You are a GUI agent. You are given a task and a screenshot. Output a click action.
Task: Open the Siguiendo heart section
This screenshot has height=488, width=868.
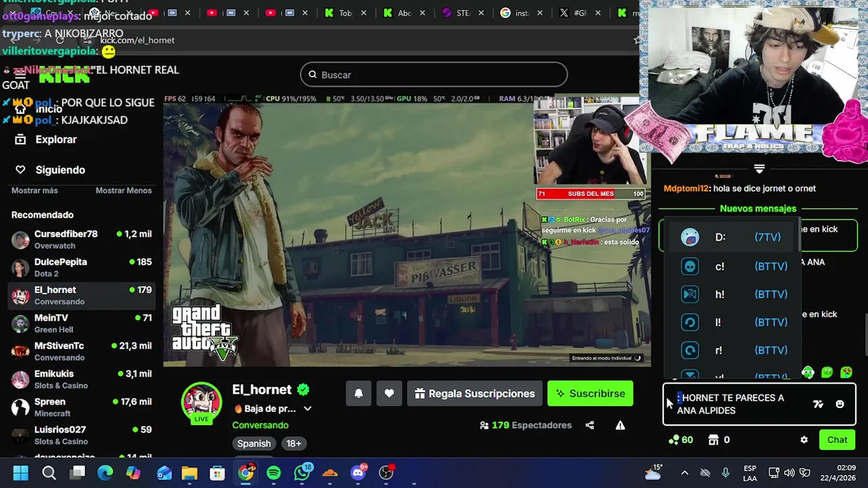tap(50, 170)
